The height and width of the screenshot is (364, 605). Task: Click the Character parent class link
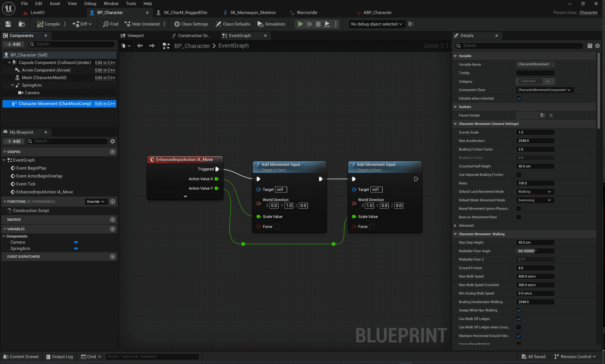pos(588,13)
